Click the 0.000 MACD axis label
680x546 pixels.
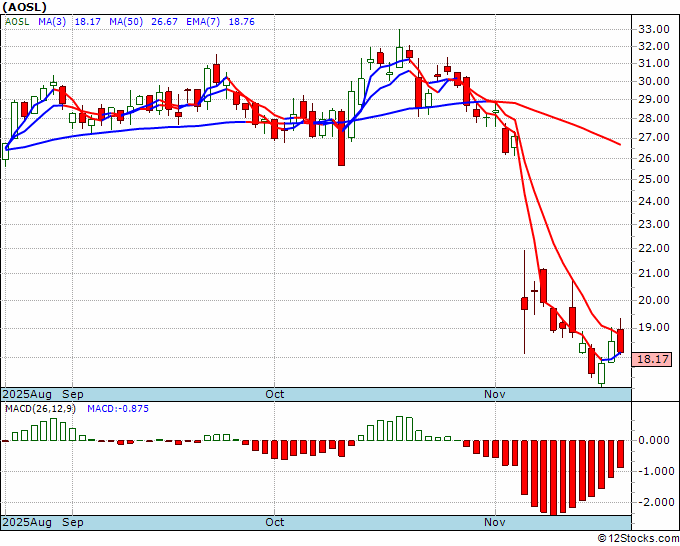654,440
